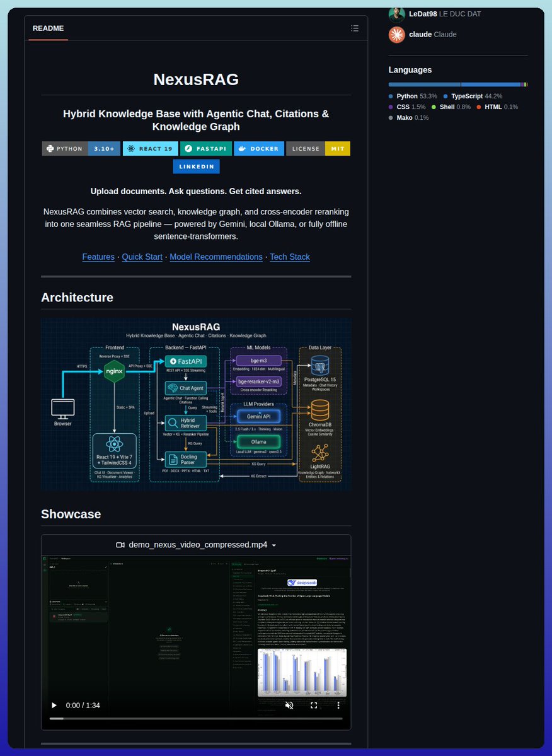Viewport: 552px width, 756px height.
Task: Click the Mako language entry
Action: coord(408,118)
